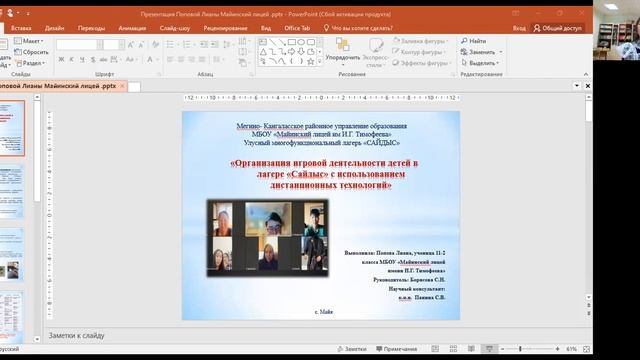
Task: Open the Выделить select dropdown
Action: (480, 63)
